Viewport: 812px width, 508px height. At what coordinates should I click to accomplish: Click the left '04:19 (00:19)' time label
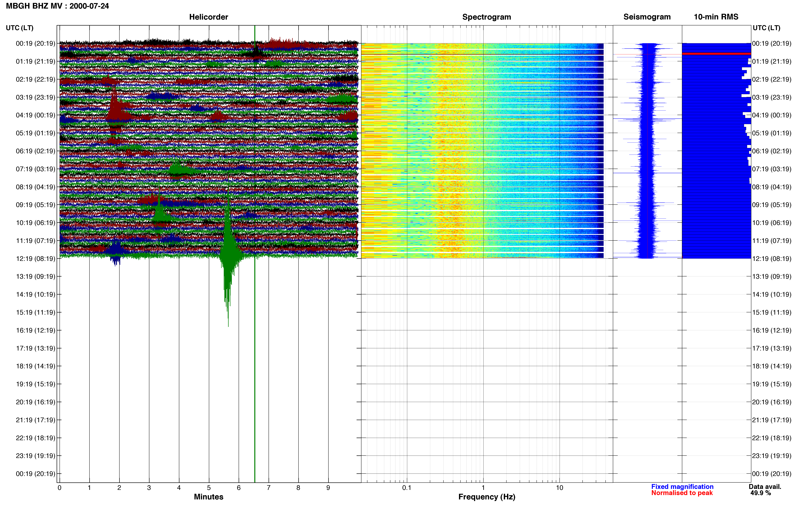[35, 115]
